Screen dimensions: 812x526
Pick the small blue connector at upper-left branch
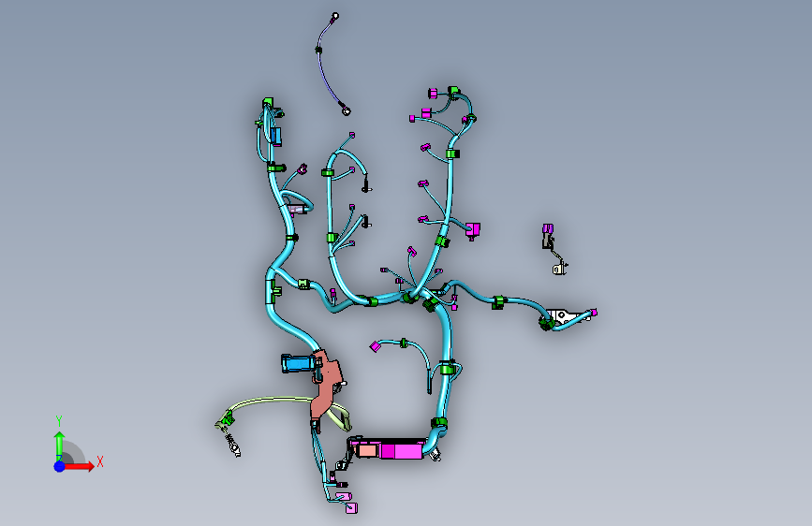276,136
